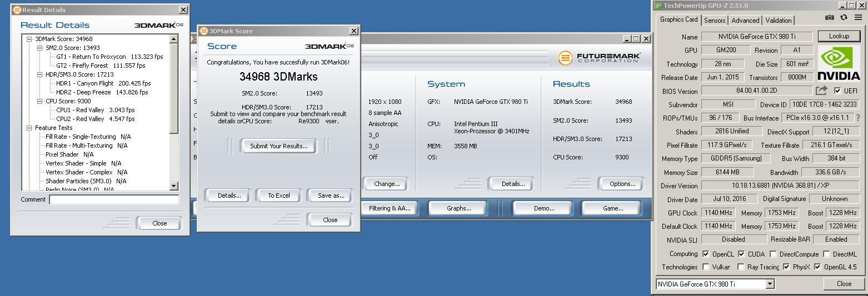
Task: Click the Demo button
Action: (x=543, y=208)
